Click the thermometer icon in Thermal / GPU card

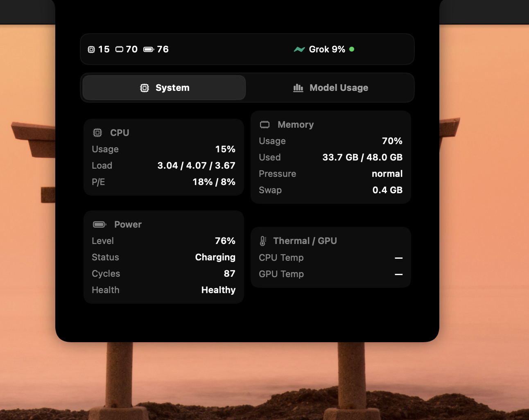tap(263, 241)
